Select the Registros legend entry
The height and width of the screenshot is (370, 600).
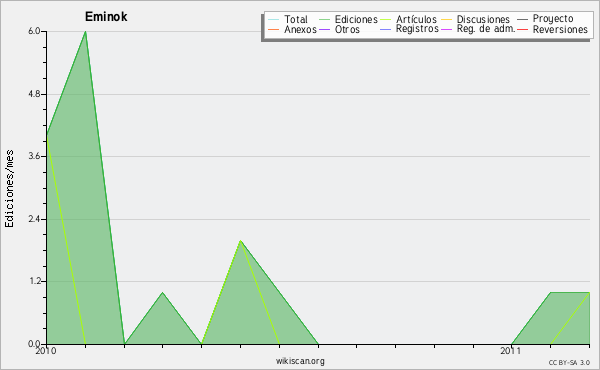[x=417, y=29]
